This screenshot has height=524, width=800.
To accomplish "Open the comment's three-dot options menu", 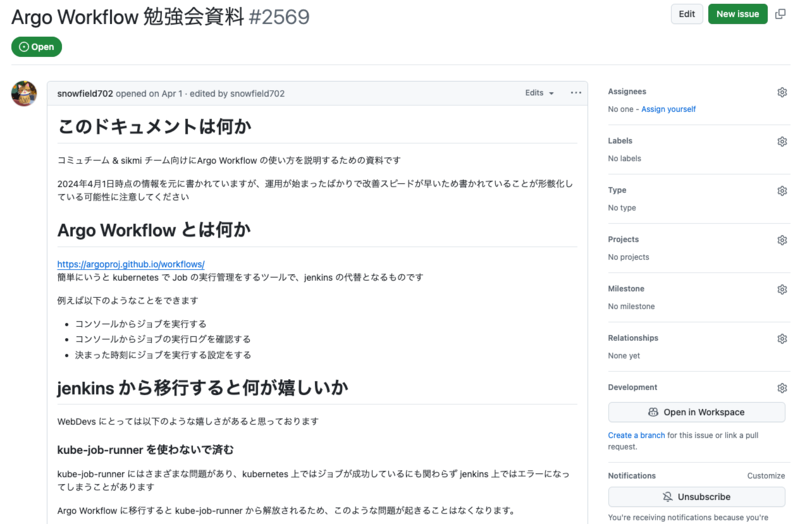I will 576,93.
